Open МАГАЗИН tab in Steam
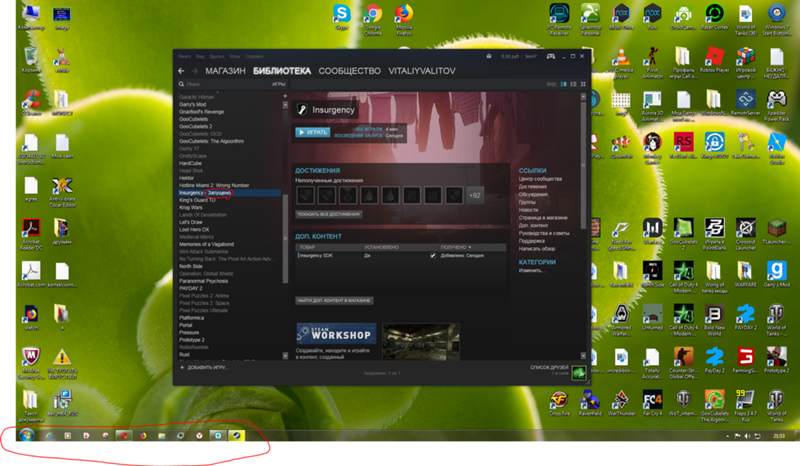 pos(225,71)
